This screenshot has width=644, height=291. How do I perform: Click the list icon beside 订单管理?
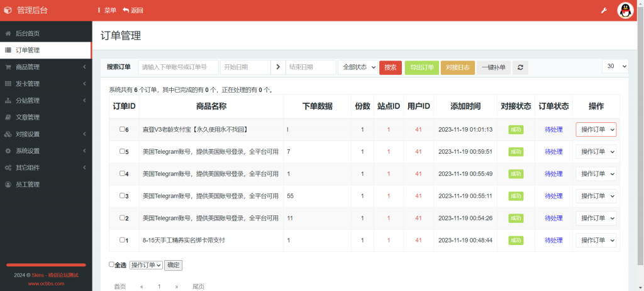pyautogui.click(x=8, y=50)
